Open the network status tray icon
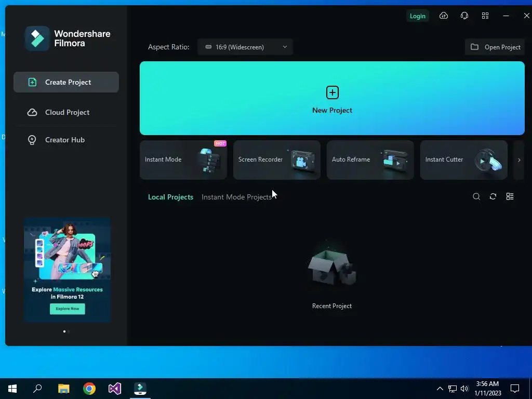 pyautogui.click(x=453, y=389)
